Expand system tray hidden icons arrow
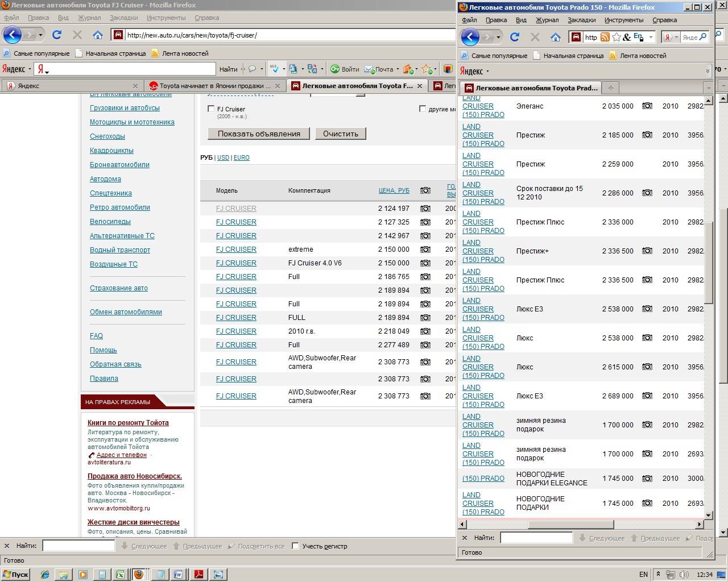 click(x=658, y=575)
